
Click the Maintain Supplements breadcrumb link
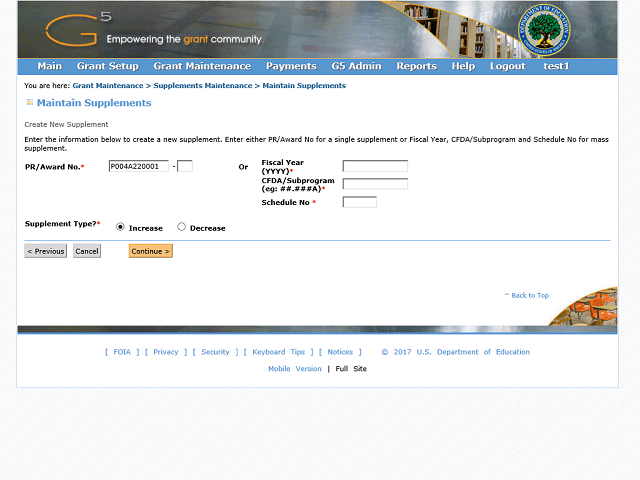pos(304,86)
